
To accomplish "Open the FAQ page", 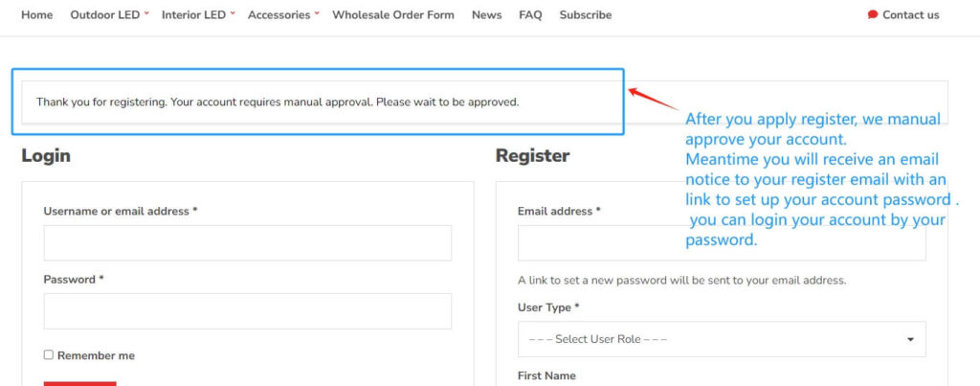I will pyautogui.click(x=530, y=15).
